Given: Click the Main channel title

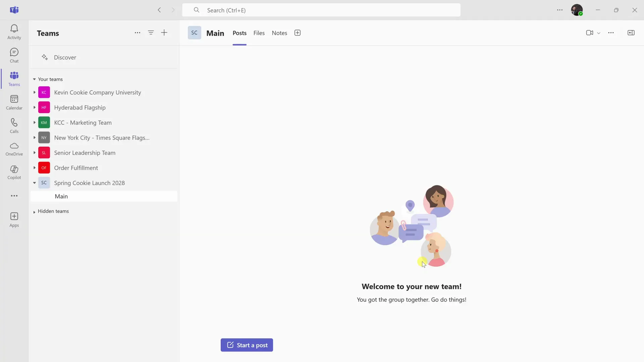Looking at the screenshot, I should [x=215, y=33].
